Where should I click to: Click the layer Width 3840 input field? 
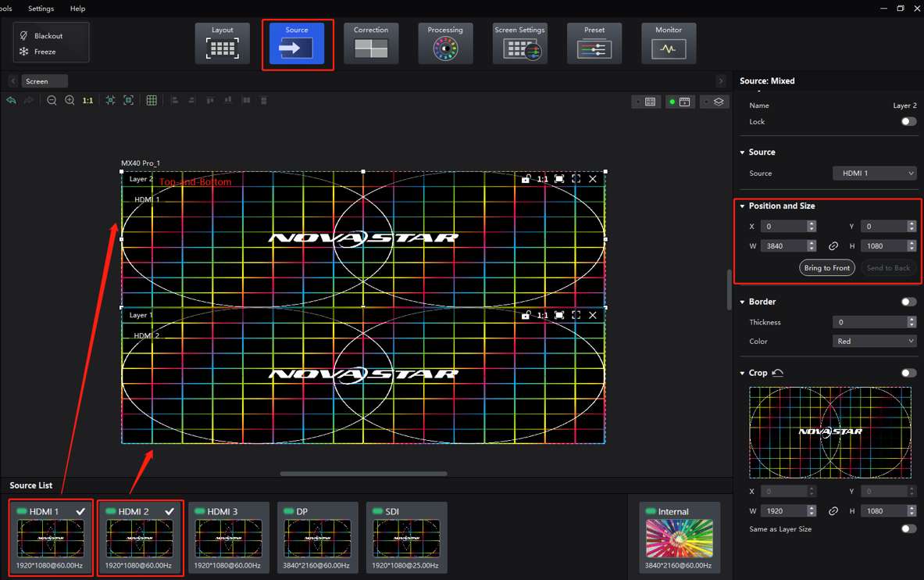pos(784,246)
